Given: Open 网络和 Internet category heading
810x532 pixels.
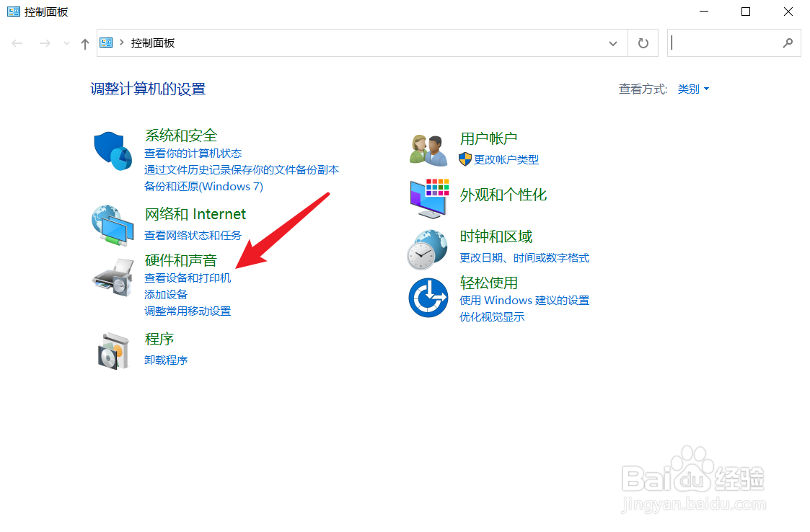Looking at the screenshot, I should (x=195, y=214).
